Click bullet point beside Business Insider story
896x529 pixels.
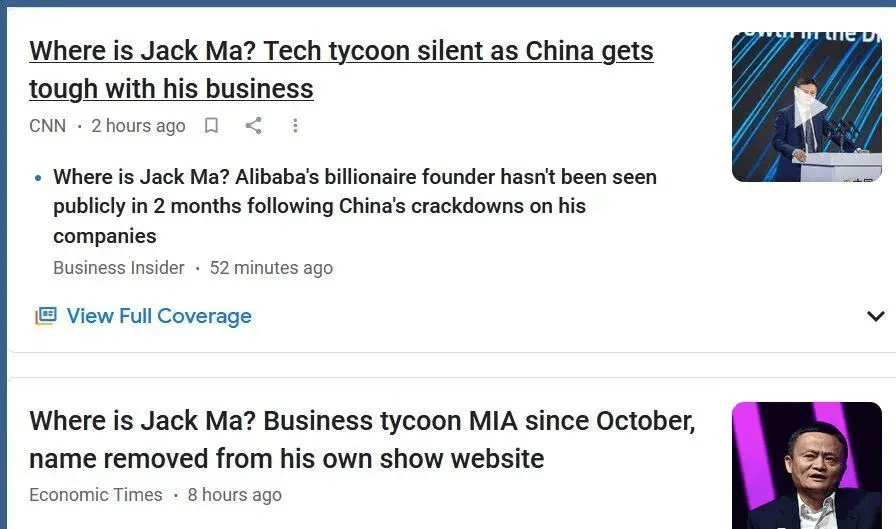[x=38, y=178]
